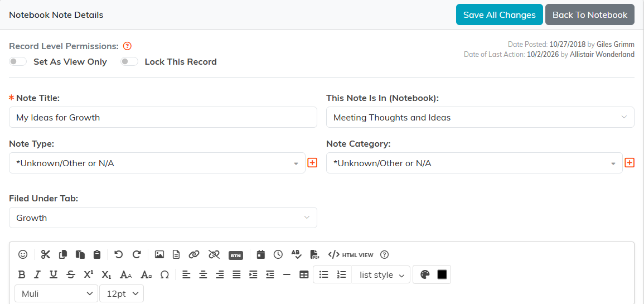This screenshot has width=644, height=304.
Task: Apply subscript formatting
Action: (x=106, y=275)
